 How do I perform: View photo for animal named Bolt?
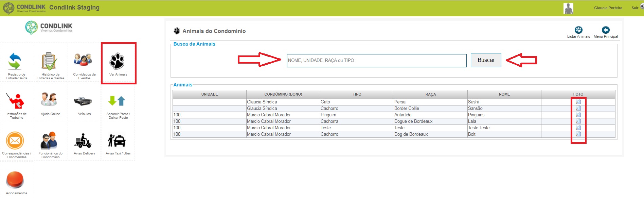point(578,134)
